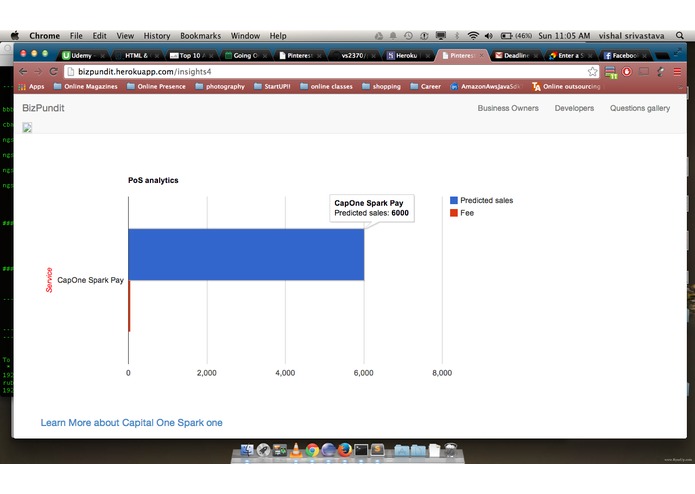Open the Developers nav link
Image resolution: width=695 pixels, height=494 pixels.
[574, 108]
